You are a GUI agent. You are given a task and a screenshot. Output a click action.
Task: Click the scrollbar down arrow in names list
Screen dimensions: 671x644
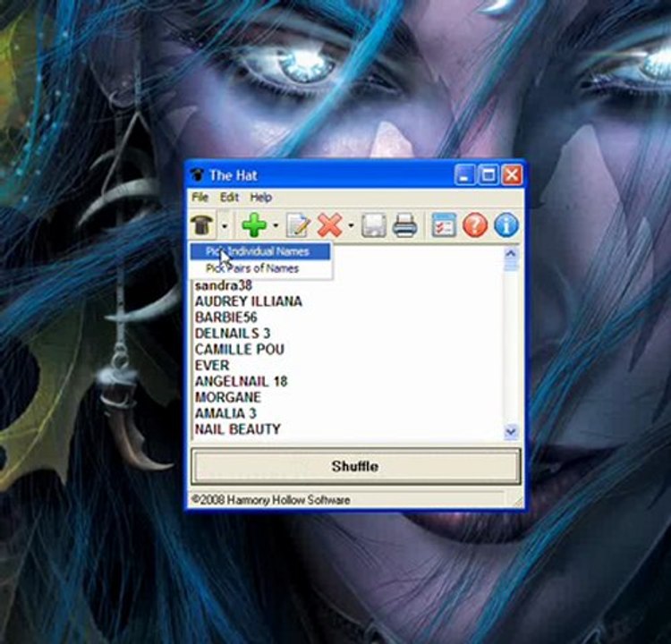(511, 431)
